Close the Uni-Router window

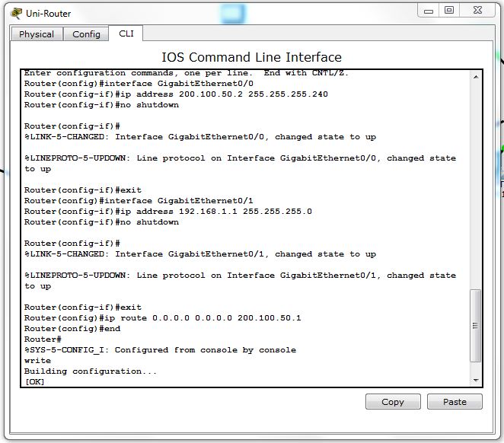(x=478, y=10)
